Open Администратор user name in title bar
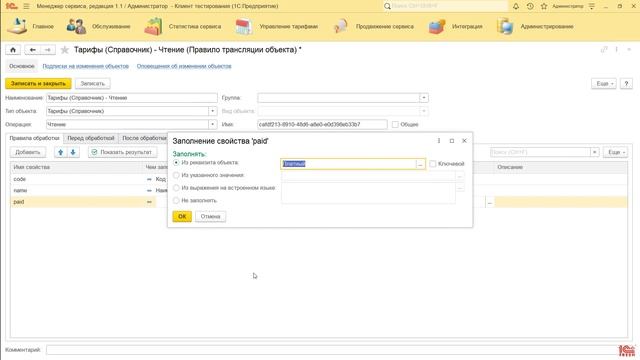Screen dimensions: 640x360 tap(567, 6)
